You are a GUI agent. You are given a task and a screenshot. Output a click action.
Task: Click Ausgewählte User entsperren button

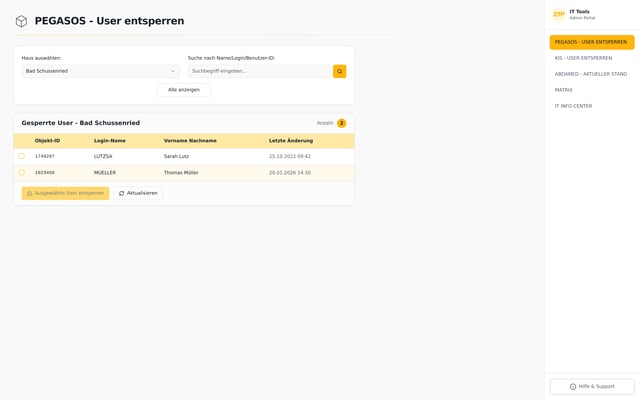coord(65,193)
